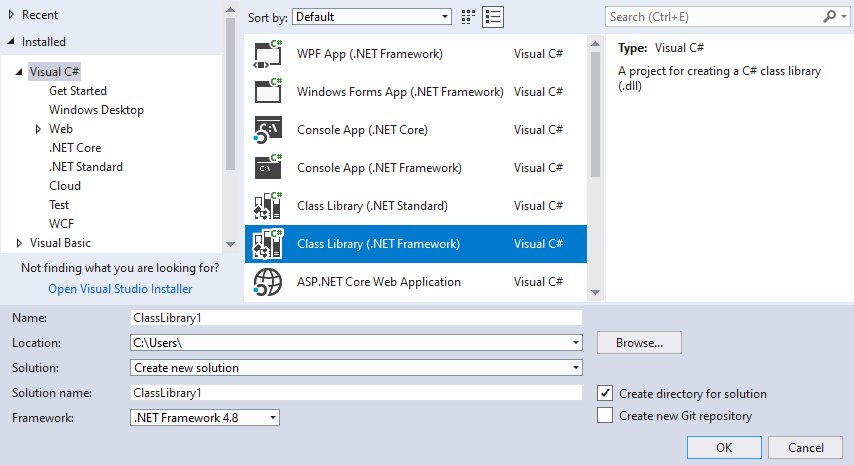Expand the Recent node
Viewport: 854px width, 465px height.
11,15
